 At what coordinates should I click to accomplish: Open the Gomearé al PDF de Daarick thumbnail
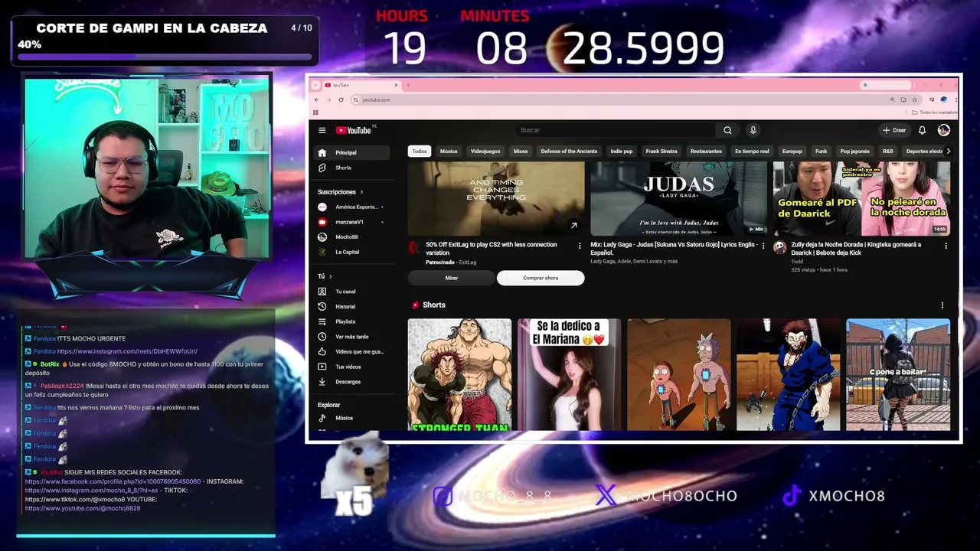pyautogui.click(x=861, y=198)
